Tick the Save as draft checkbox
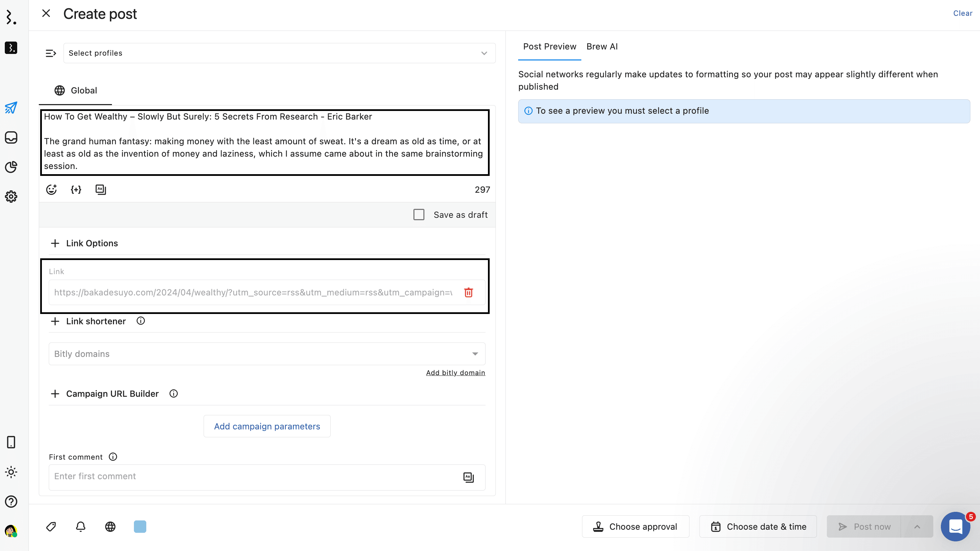Image resolution: width=980 pixels, height=551 pixels. pyautogui.click(x=419, y=215)
